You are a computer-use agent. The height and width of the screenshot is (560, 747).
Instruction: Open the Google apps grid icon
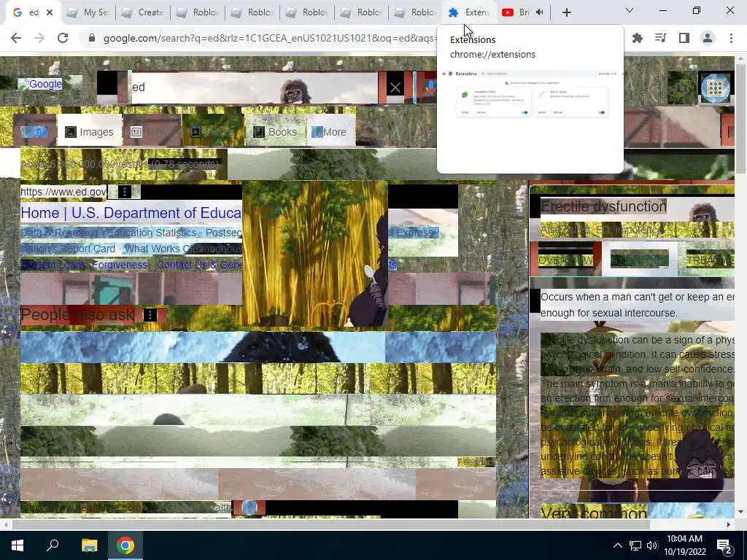[x=716, y=87]
